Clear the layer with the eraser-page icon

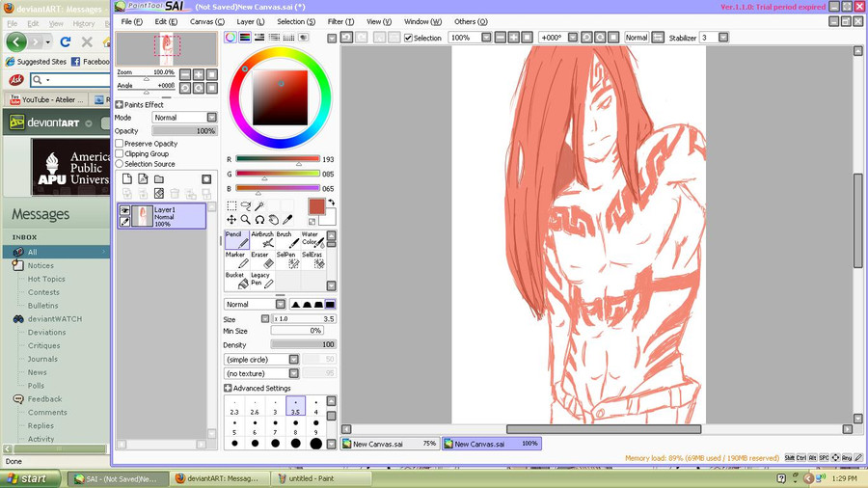click(159, 193)
